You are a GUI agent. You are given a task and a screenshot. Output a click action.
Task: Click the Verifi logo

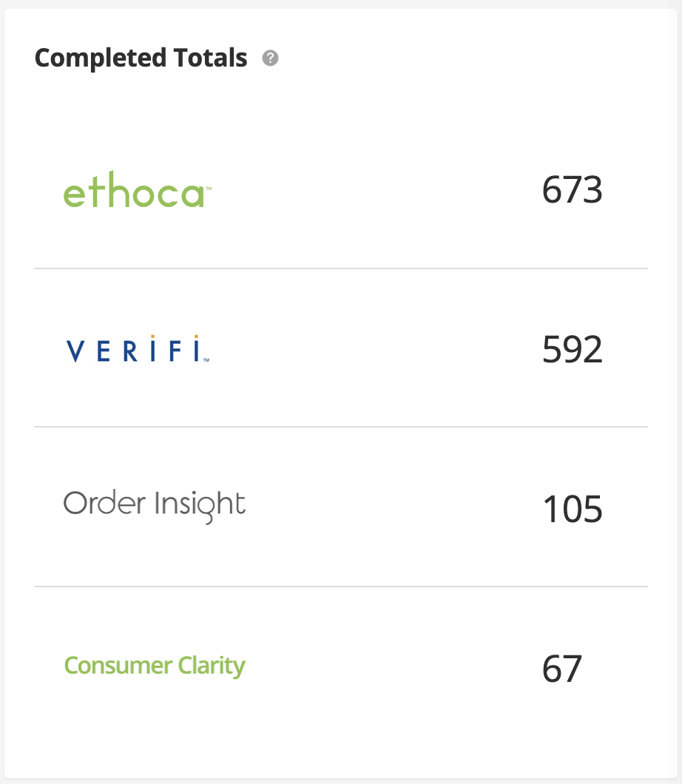(138, 348)
